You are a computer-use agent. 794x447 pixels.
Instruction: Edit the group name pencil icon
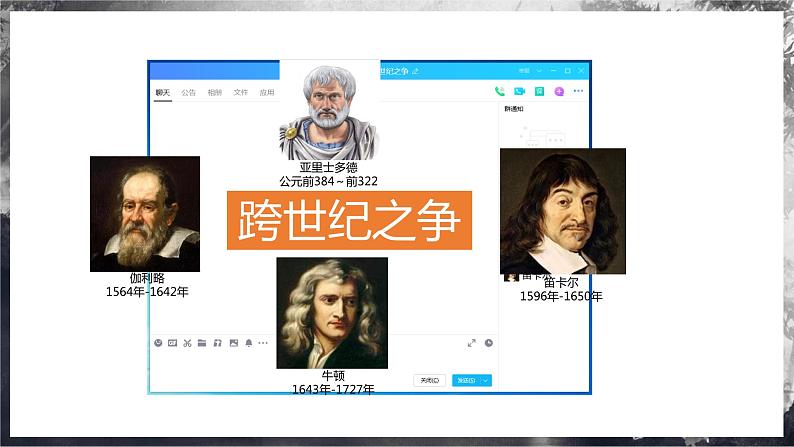coord(415,71)
